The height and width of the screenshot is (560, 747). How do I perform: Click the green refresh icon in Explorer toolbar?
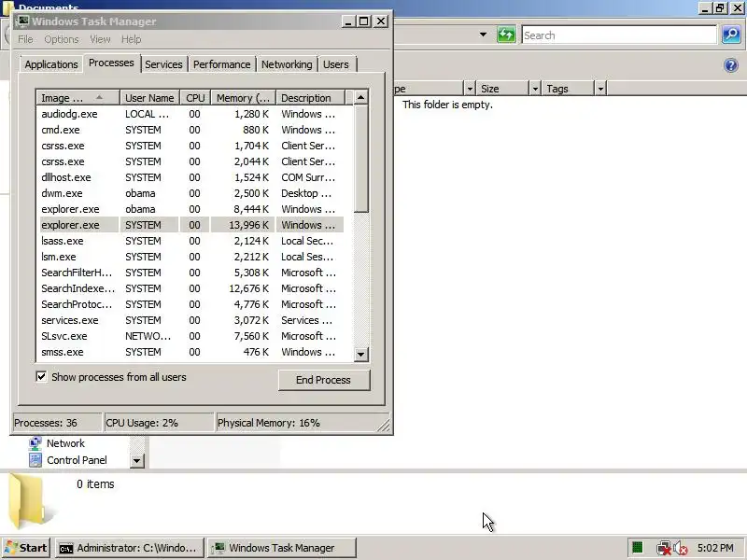[506, 35]
